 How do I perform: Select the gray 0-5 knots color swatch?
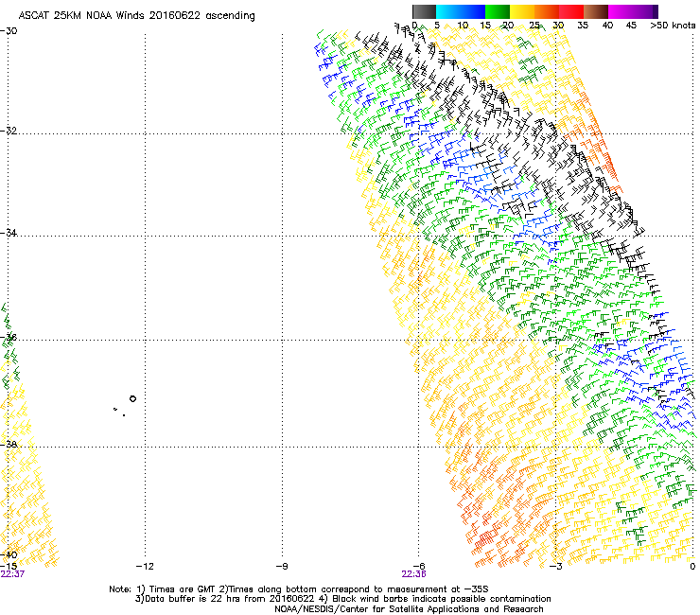(x=424, y=11)
